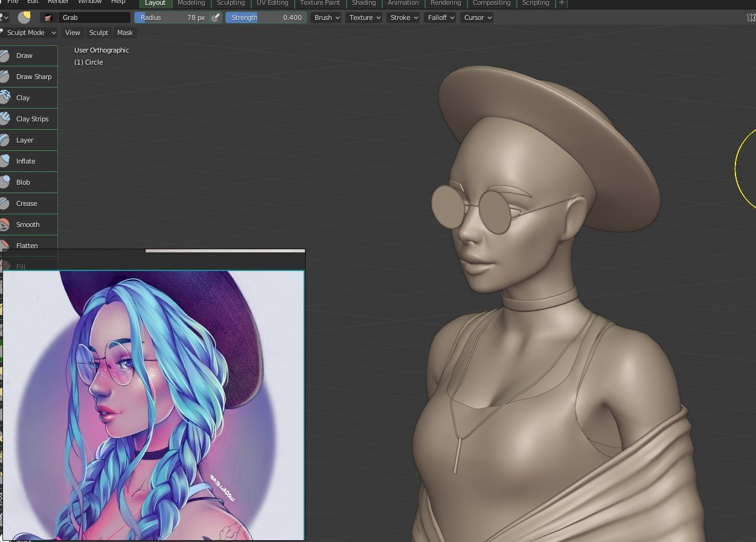Switch to the UV Editing tab
The width and height of the screenshot is (756, 542).
pos(272,3)
